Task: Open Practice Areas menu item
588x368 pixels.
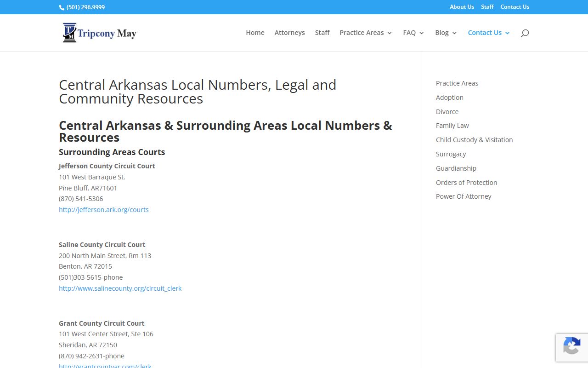Action: point(362,33)
